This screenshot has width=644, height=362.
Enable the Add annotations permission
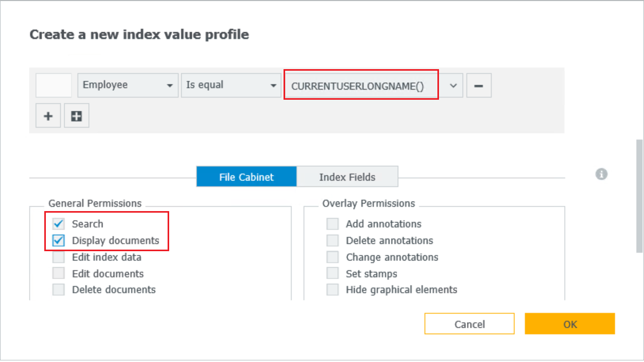(333, 224)
